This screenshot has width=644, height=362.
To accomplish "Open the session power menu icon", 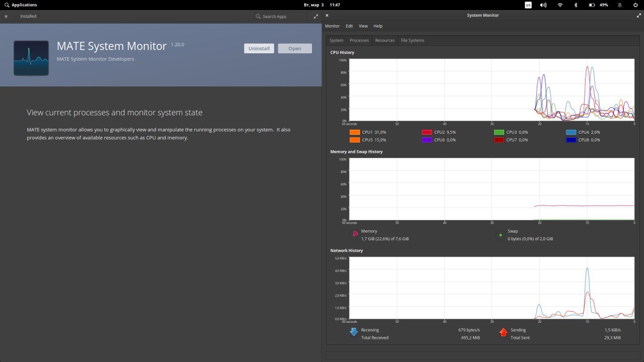I will pyautogui.click(x=635, y=5).
